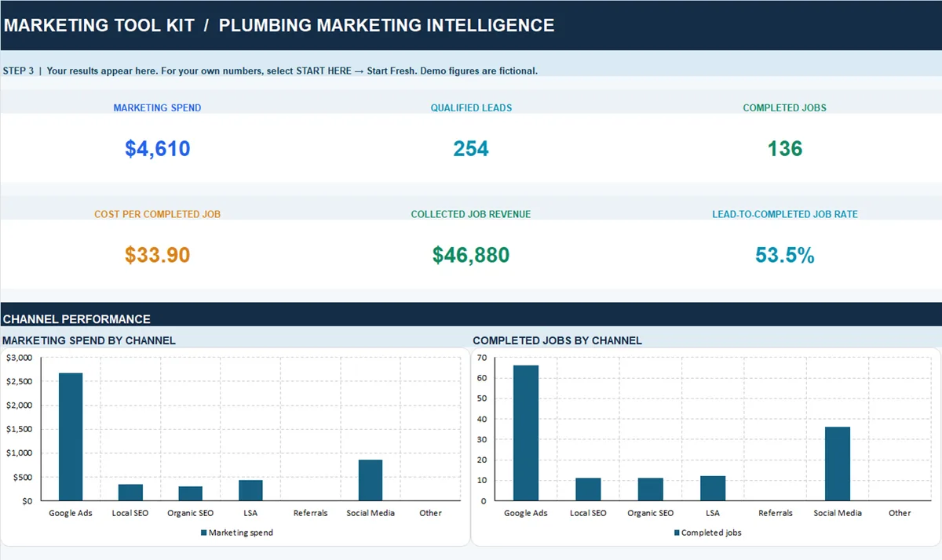942x560 pixels.
Task: Click the $1,500 y-axis value
Action: [x=20, y=429]
